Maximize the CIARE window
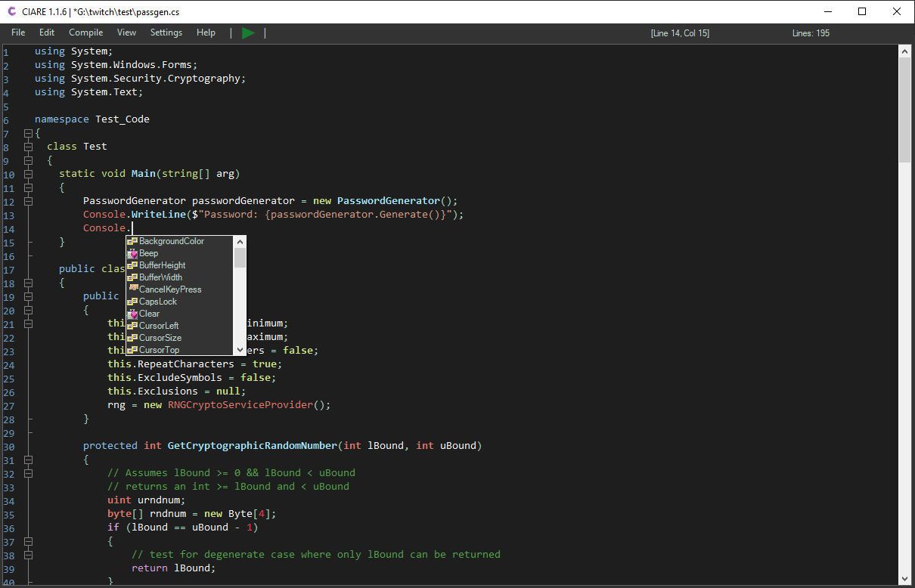 (862, 11)
